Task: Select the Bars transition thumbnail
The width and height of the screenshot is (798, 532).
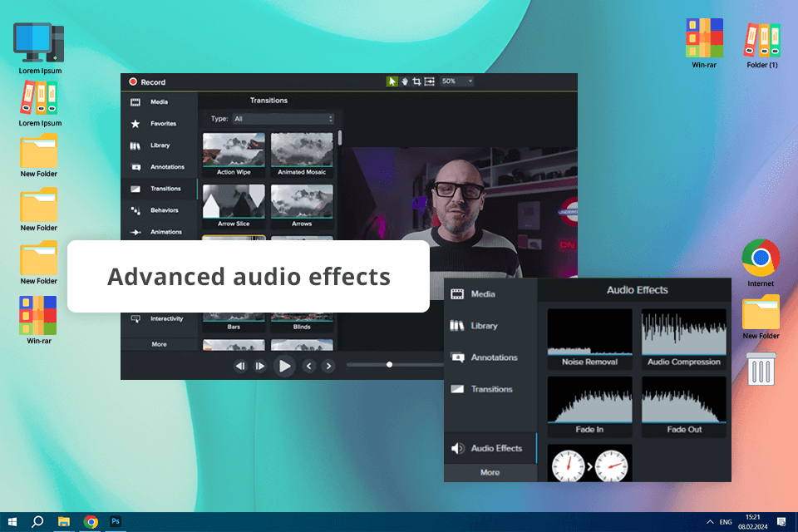Action: 234,323
